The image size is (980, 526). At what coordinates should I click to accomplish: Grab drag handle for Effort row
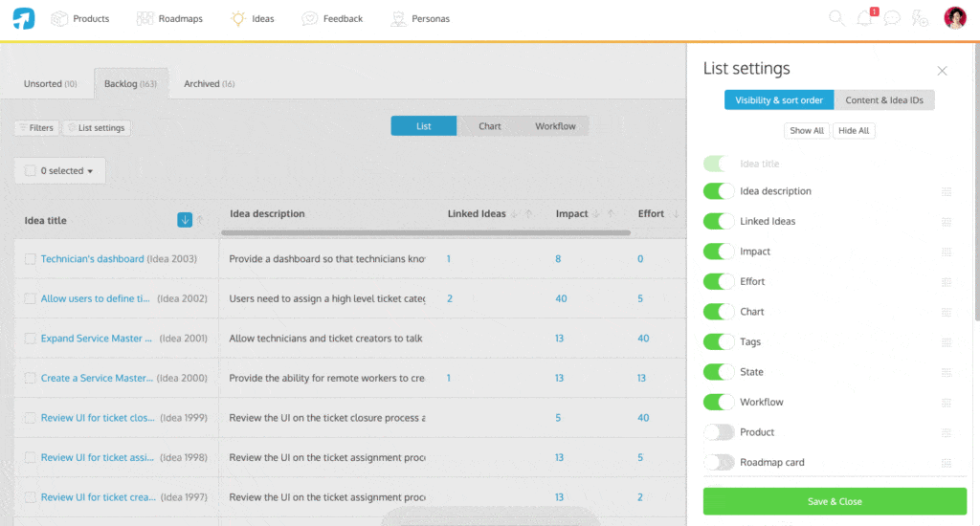947,282
